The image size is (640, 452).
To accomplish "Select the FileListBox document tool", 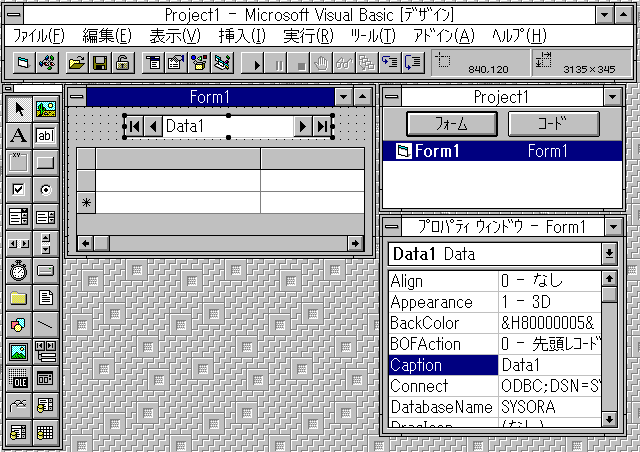I will pos(46,298).
